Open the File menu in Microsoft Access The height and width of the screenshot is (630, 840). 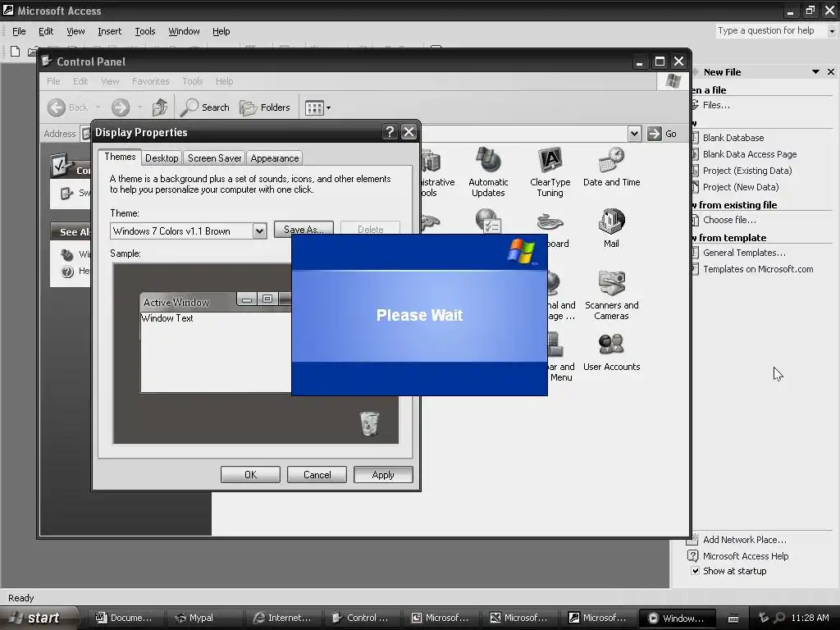(x=19, y=31)
